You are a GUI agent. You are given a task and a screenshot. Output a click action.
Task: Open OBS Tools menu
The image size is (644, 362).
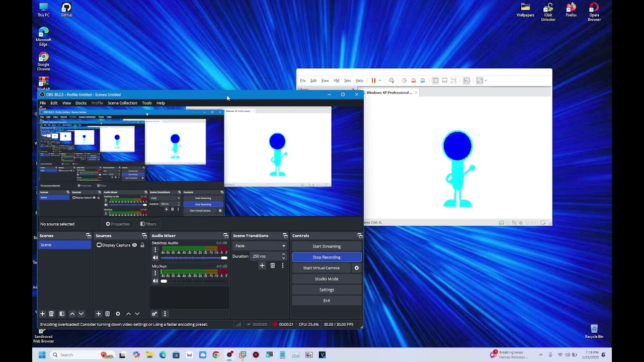coord(147,103)
